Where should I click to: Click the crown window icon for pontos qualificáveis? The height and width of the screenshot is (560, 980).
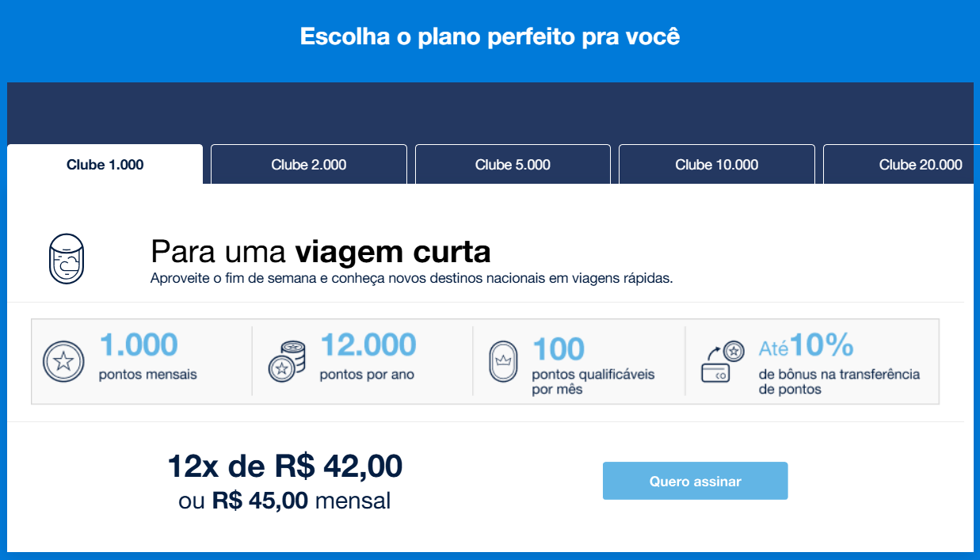point(505,360)
